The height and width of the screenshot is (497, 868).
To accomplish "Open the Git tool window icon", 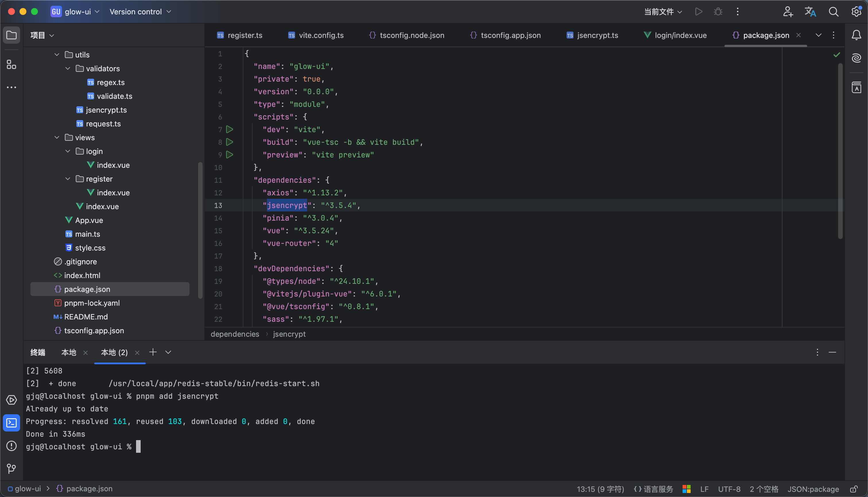I will coord(11,468).
